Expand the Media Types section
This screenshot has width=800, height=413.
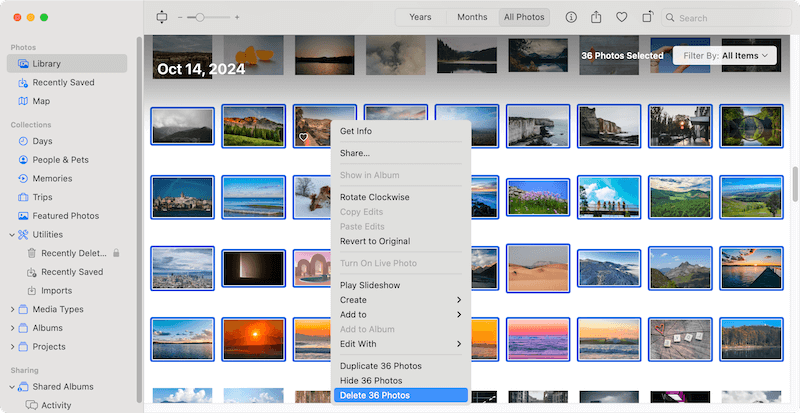[12, 309]
